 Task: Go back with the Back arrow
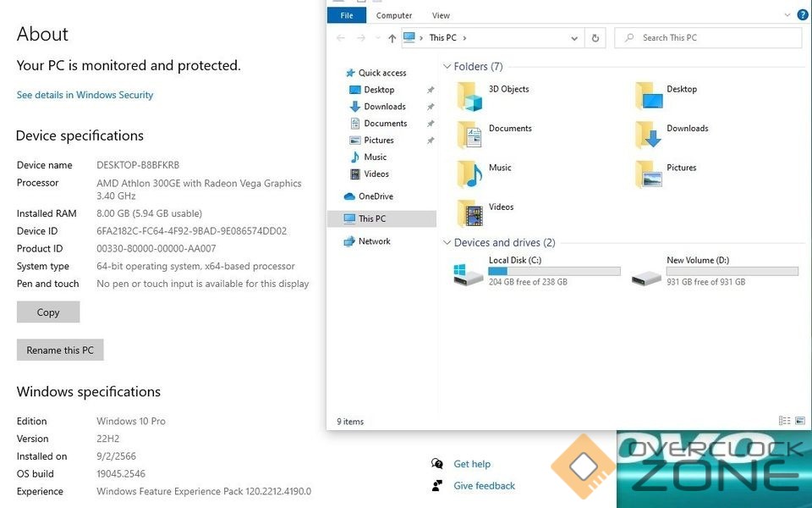click(341, 38)
